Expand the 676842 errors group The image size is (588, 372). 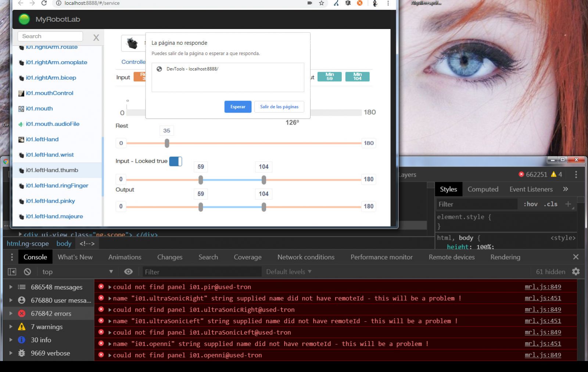point(11,314)
